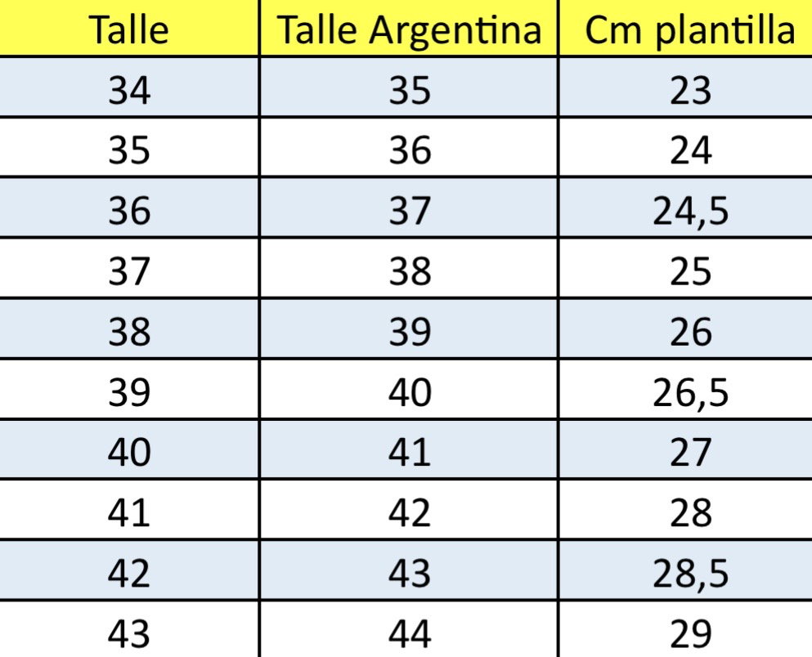Select the cell containing 26,5
The width and height of the screenshot is (812, 657).
click(x=685, y=389)
